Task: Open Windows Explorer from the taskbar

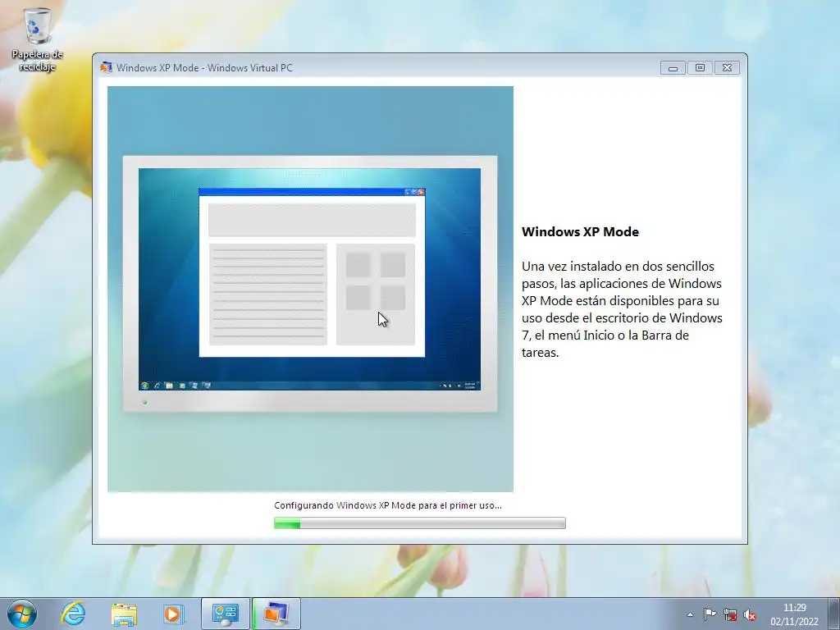Action: 124,614
